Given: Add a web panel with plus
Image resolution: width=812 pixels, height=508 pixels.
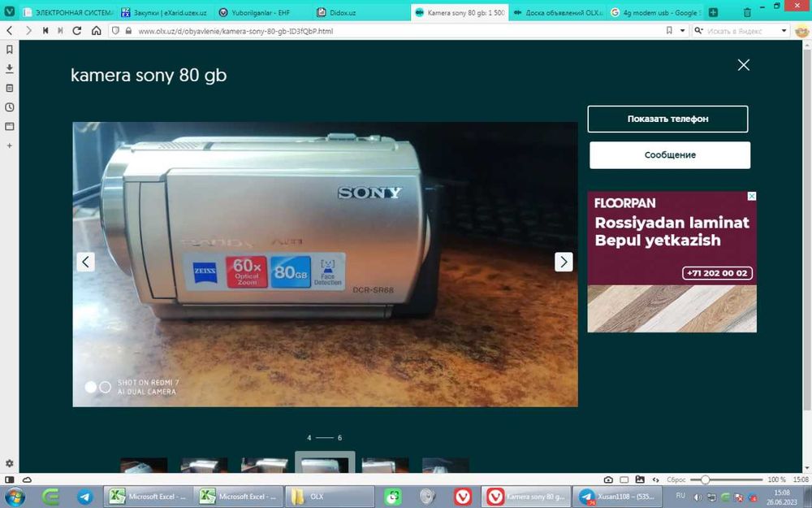Looking at the screenshot, I should click(x=9, y=145).
